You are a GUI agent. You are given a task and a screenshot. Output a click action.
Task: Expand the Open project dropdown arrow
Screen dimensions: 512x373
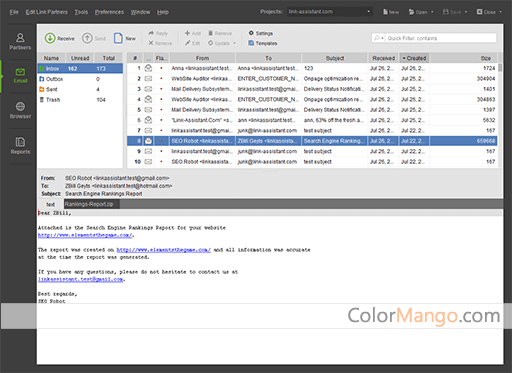pos(432,12)
